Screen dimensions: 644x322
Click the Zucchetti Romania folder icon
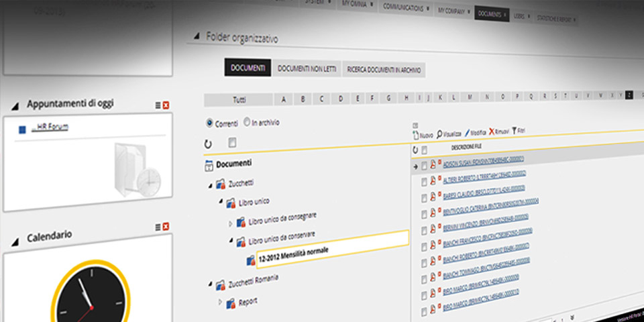tap(221, 284)
